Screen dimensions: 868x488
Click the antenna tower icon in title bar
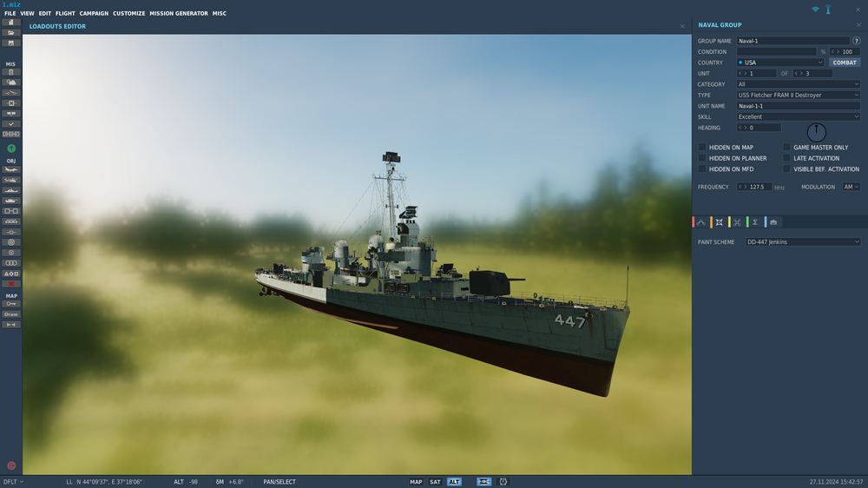828,10
